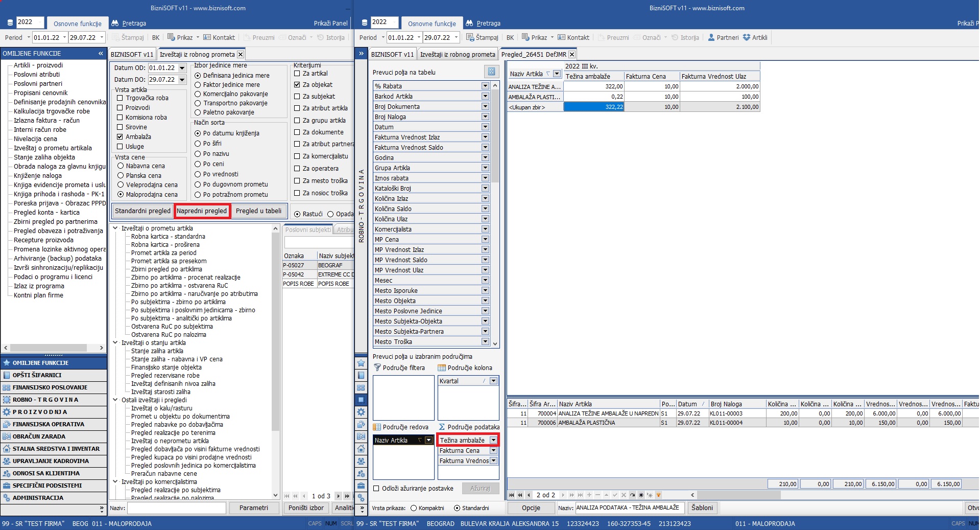Switch to the Pregled_26451 DefJMR tab

pos(533,54)
